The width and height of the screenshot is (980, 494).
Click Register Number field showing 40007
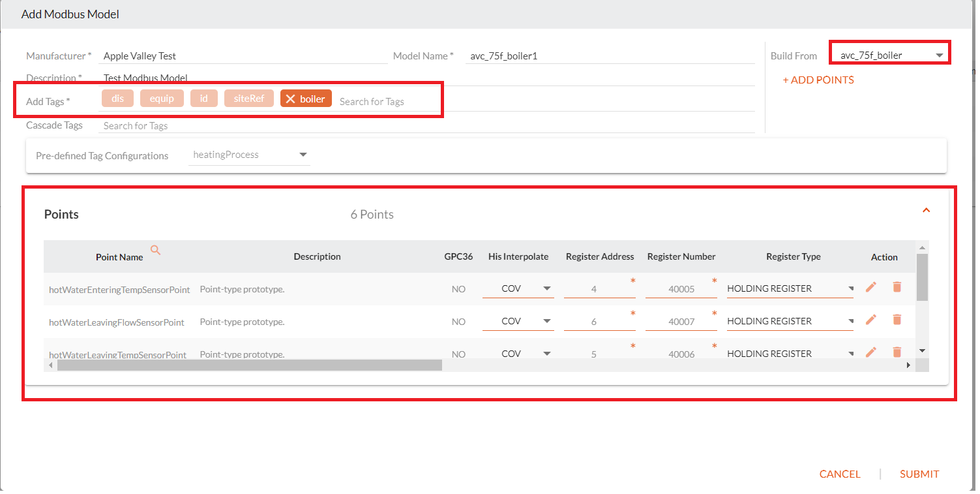coord(681,321)
